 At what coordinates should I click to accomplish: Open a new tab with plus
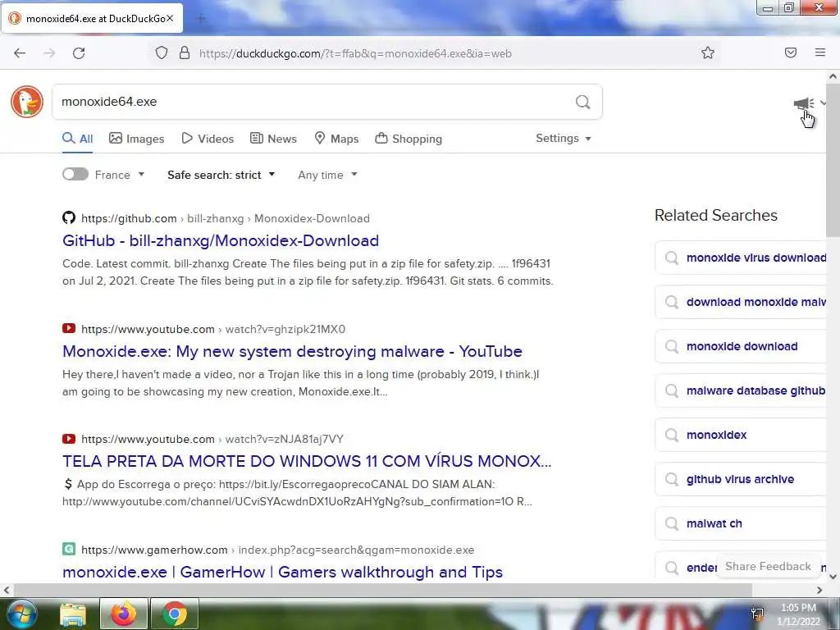pyautogui.click(x=201, y=19)
